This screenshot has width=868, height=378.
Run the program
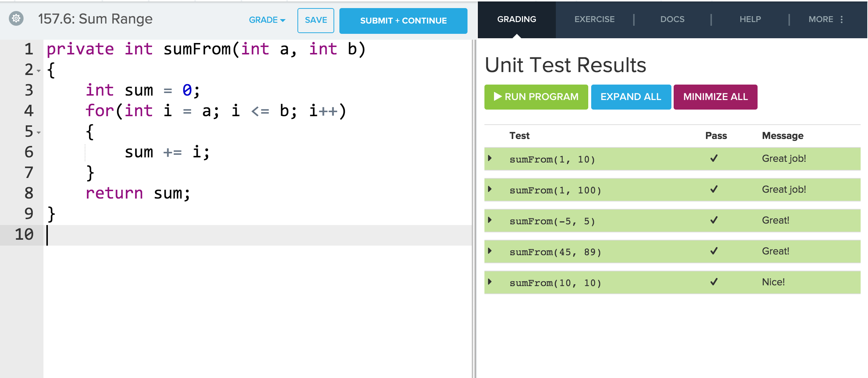(536, 97)
